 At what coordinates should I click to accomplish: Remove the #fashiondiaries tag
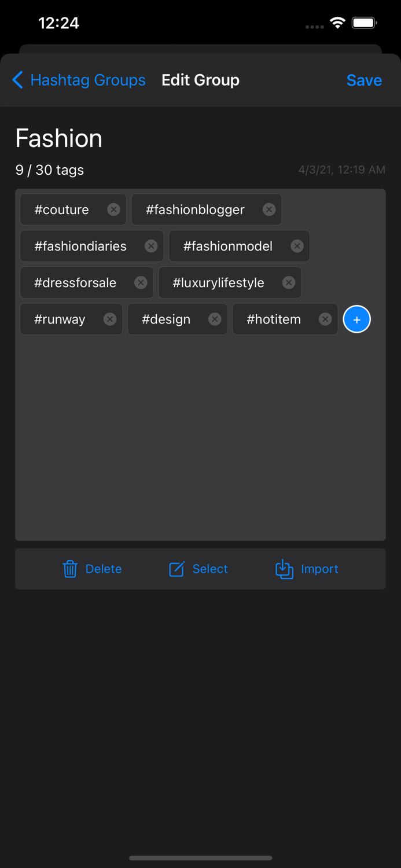click(x=151, y=246)
